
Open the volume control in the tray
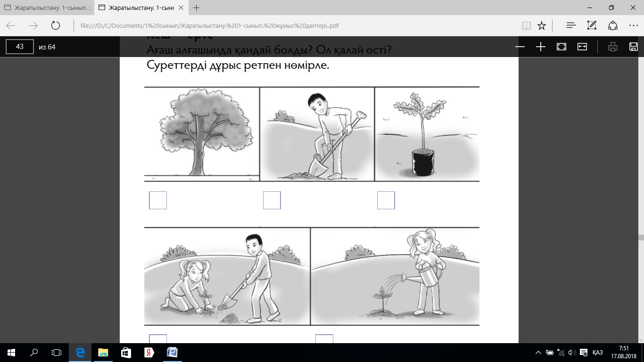point(572,353)
